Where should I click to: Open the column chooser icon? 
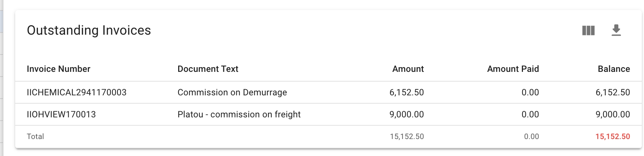[x=588, y=31]
